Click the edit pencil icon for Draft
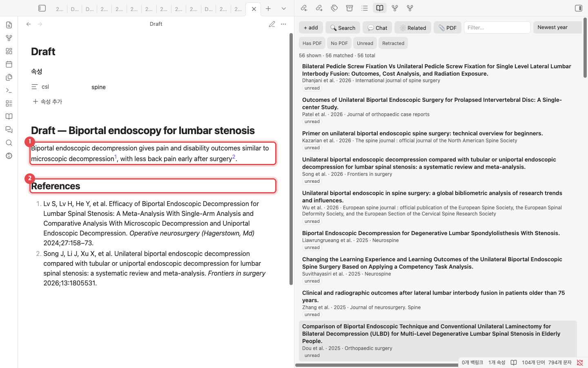588x368 pixels. [x=272, y=24]
